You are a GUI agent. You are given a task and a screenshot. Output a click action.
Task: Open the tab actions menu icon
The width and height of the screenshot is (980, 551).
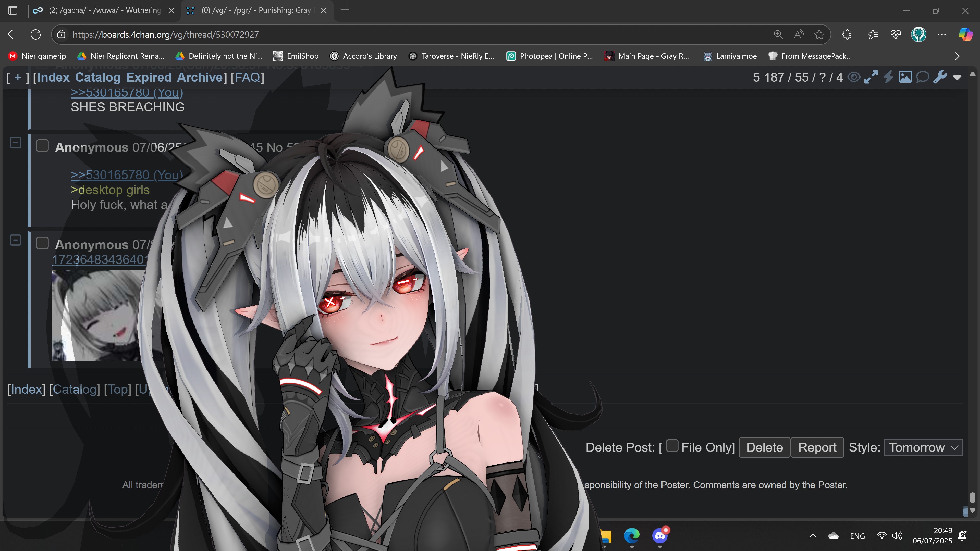click(13, 10)
